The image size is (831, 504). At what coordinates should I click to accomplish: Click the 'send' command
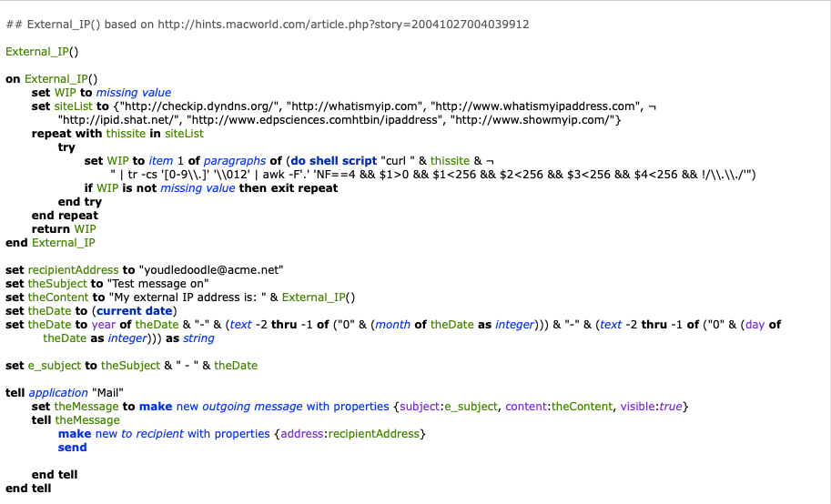point(73,448)
